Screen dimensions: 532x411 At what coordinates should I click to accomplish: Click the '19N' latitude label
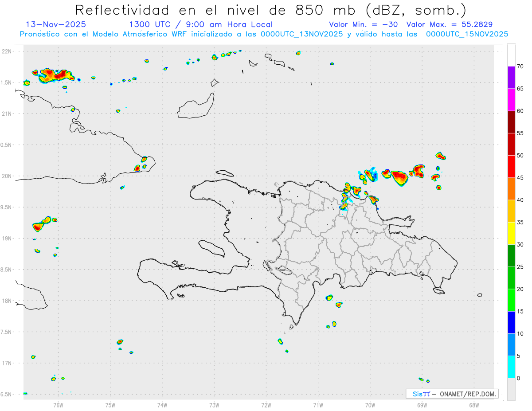click(8, 239)
